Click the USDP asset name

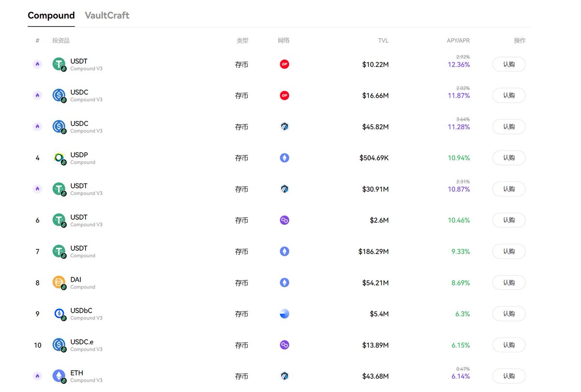click(x=79, y=155)
